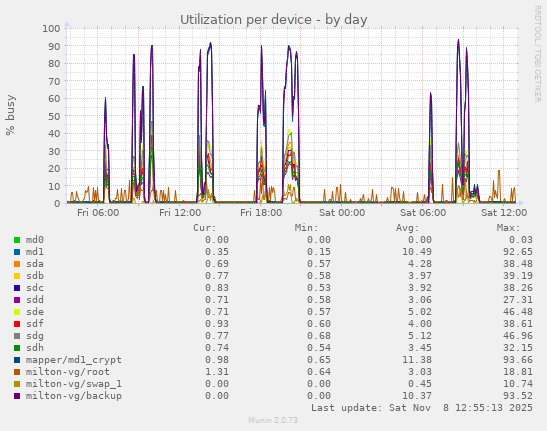Click sdg minimum value 0.68
This screenshot has width=547, height=431.
click(x=319, y=336)
